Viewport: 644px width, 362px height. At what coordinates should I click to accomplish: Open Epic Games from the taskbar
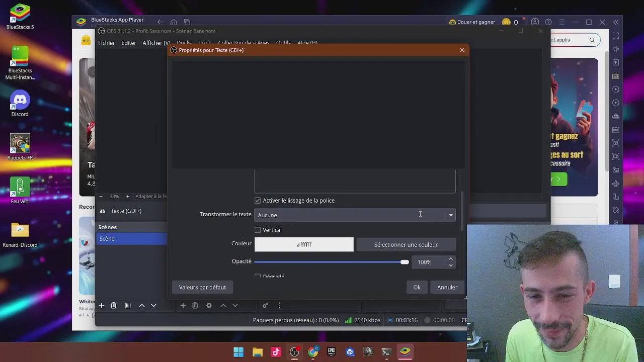coord(332,352)
